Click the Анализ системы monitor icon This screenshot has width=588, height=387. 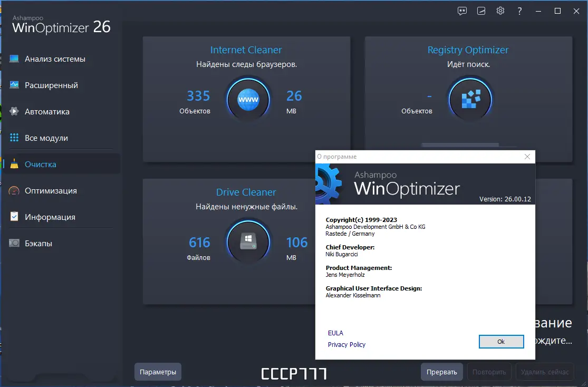[14, 59]
